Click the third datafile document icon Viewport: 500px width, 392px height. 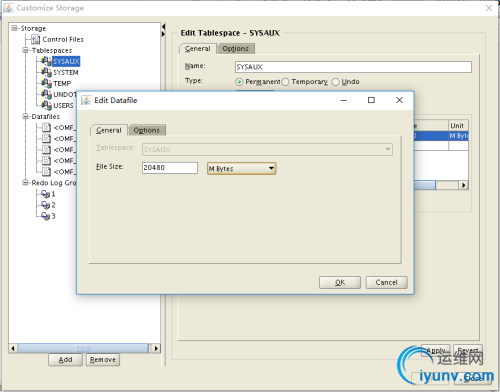(46, 149)
